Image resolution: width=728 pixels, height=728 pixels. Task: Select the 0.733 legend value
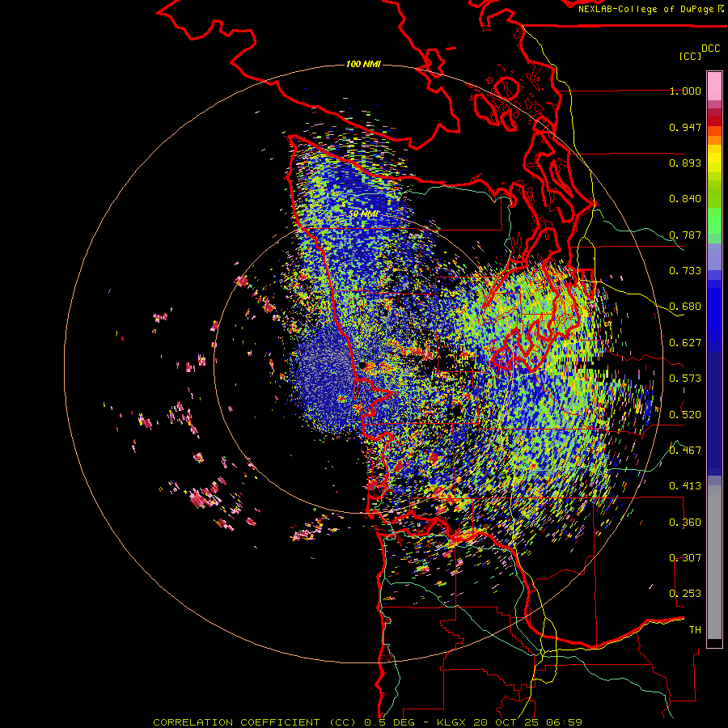685,271
